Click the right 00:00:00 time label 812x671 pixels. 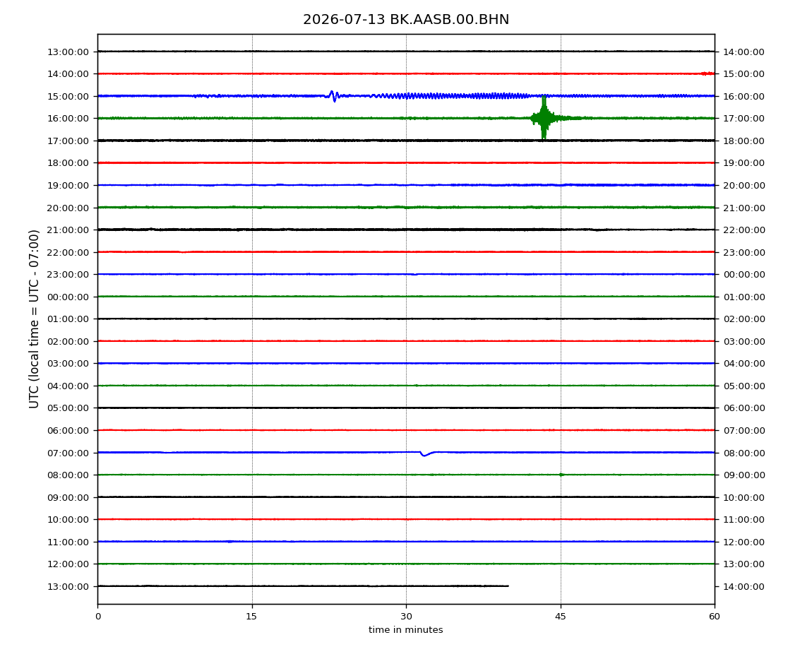click(744, 275)
